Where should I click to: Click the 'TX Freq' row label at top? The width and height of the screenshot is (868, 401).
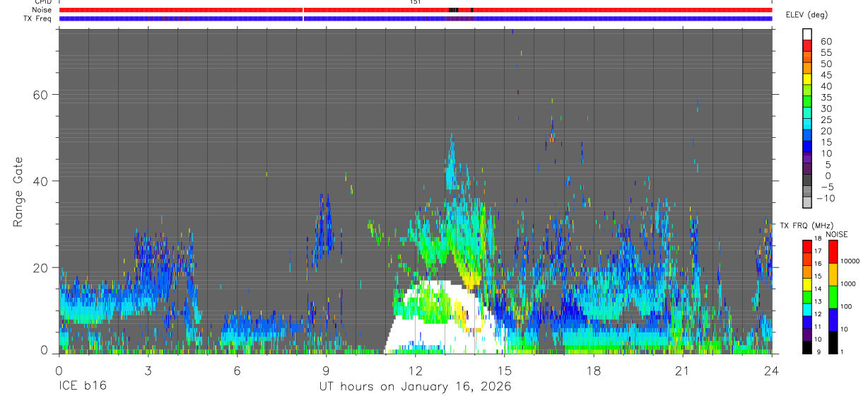pyautogui.click(x=38, y=18)
